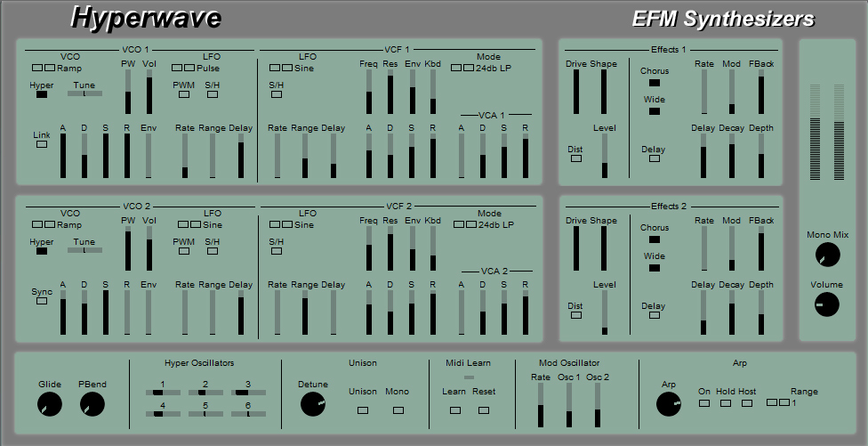The image size is (868, 446).
Task: Set Mod Oscillator Osc 2 slider
Action: point(598,405)
